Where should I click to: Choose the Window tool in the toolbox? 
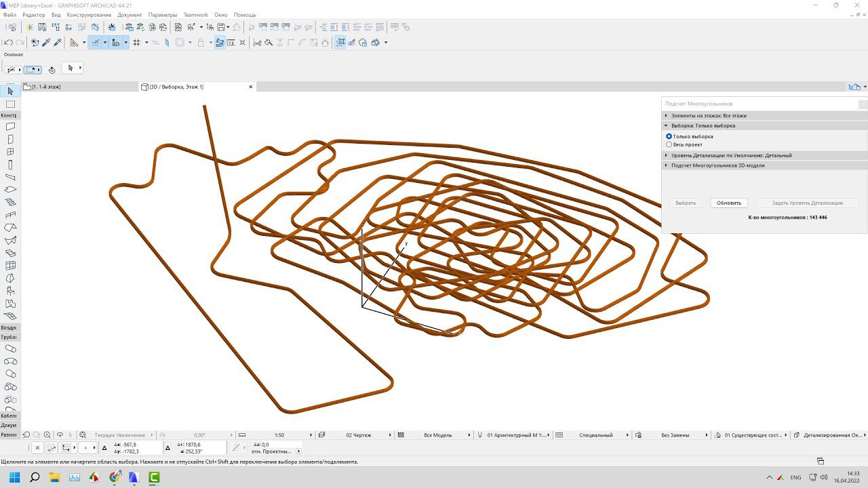[10, 152]
